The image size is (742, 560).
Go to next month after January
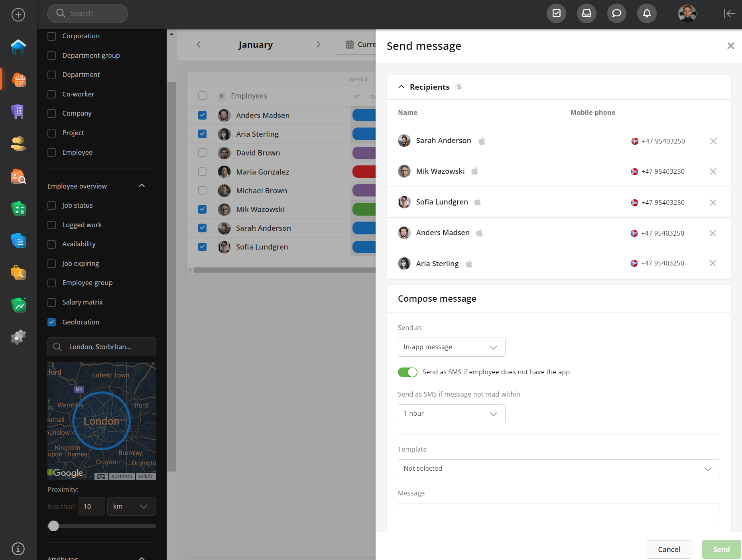[x=318, y=45]
